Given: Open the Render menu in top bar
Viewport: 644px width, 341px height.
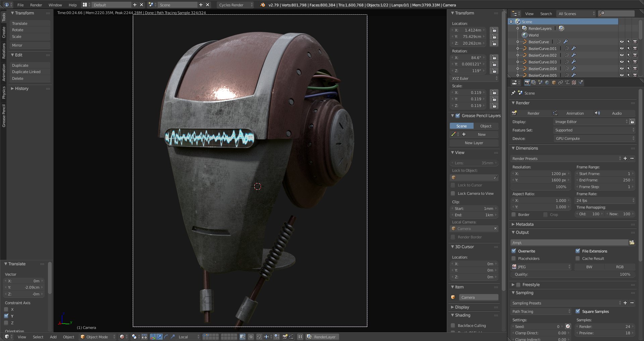Looking at the screenshot, I should point(36,5).
